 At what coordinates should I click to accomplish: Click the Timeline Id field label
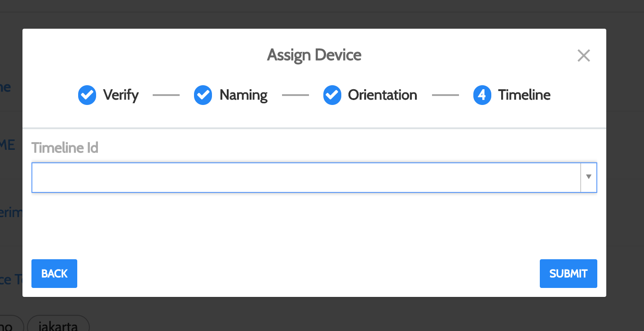pos(65,148)
